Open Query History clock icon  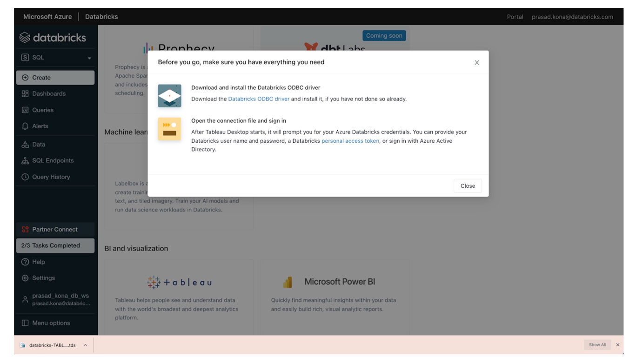tap(25, 177)
